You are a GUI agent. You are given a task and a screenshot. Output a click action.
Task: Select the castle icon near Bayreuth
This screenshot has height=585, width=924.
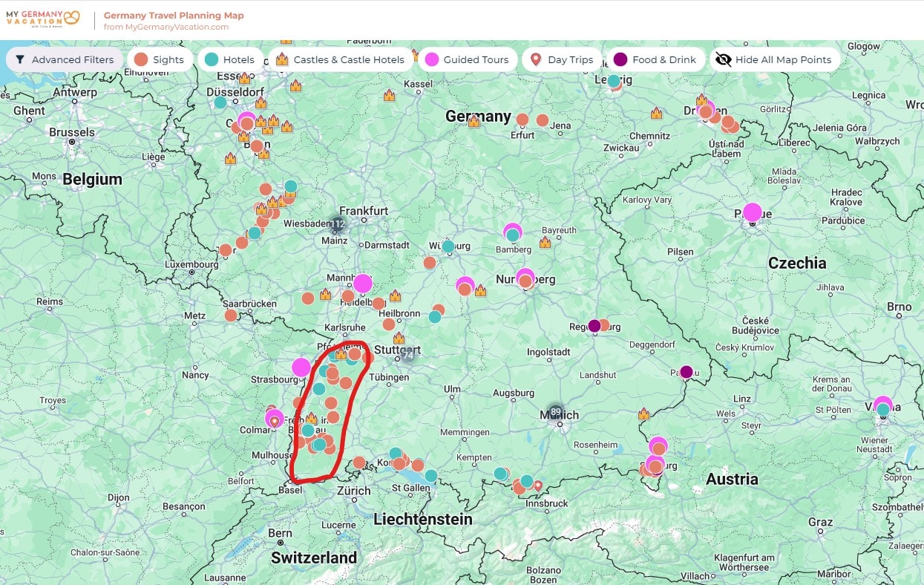[x=545, y=242]
